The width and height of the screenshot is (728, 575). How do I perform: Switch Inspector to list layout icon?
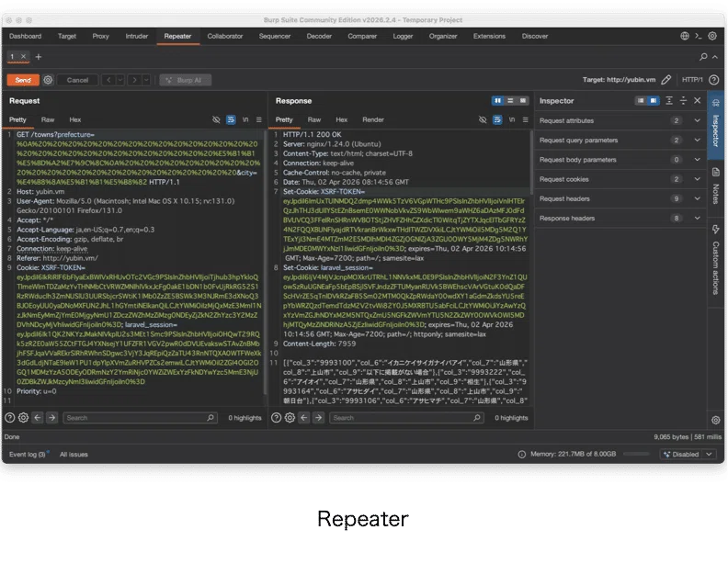pyautogui.click(x=641, y=101)
